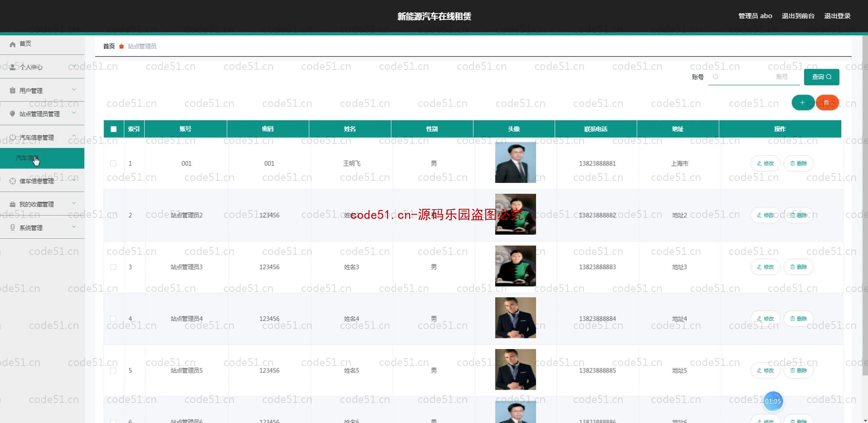The width and height of the screenshot is (868, 423).
Task: Click the 查询 search button
Action: [x=822, y=77]
